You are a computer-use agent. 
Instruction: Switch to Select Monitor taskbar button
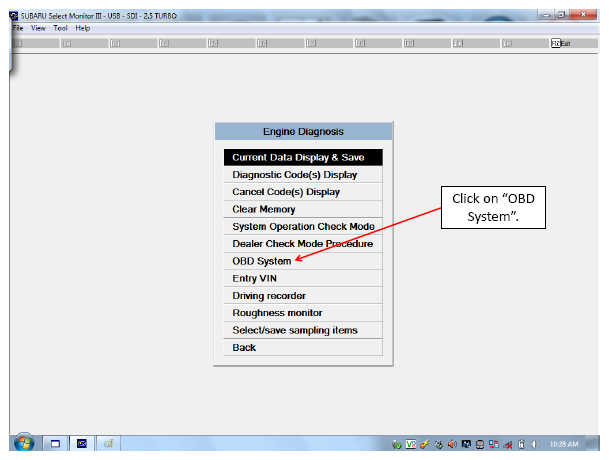pos(82,444)
